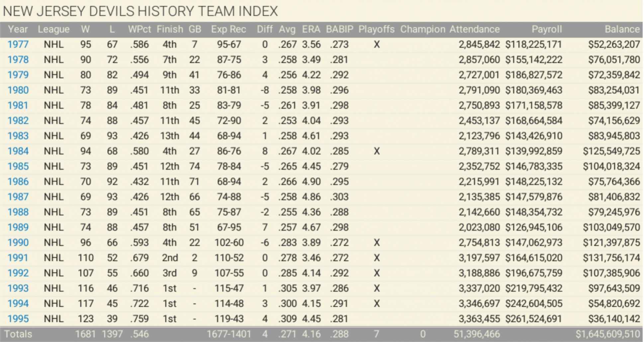Screen dimensions: 644x342
Task: Open the 1982 season link
Action: pyautogui.click(x=18, y=121)
